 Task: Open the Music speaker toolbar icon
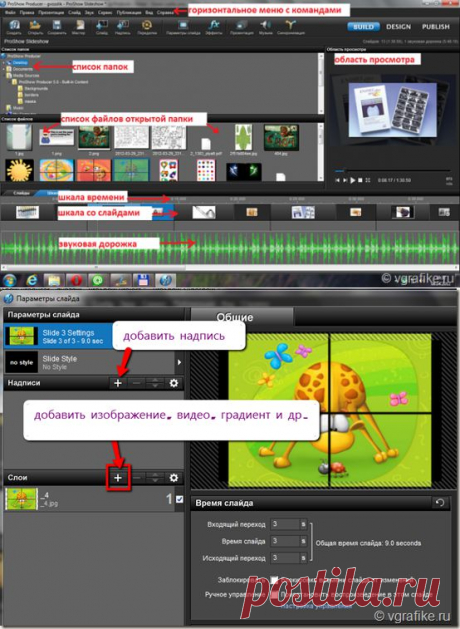[x=265, y=27]
